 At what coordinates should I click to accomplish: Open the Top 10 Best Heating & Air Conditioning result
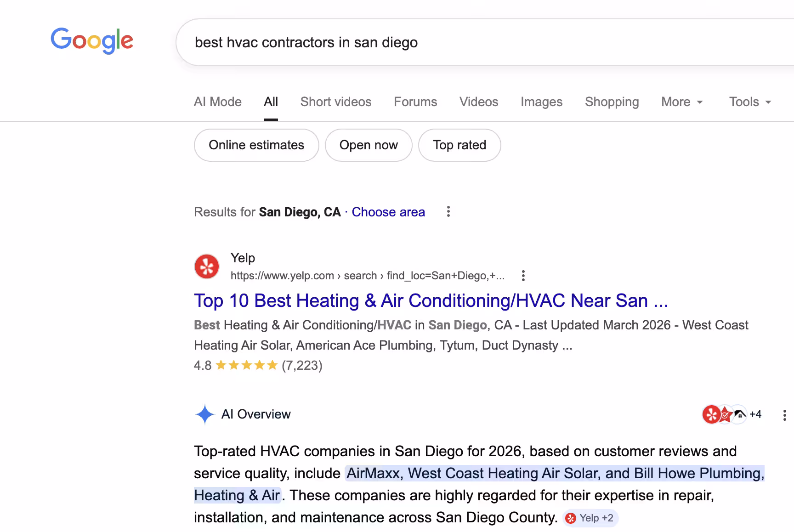point(431,301)
